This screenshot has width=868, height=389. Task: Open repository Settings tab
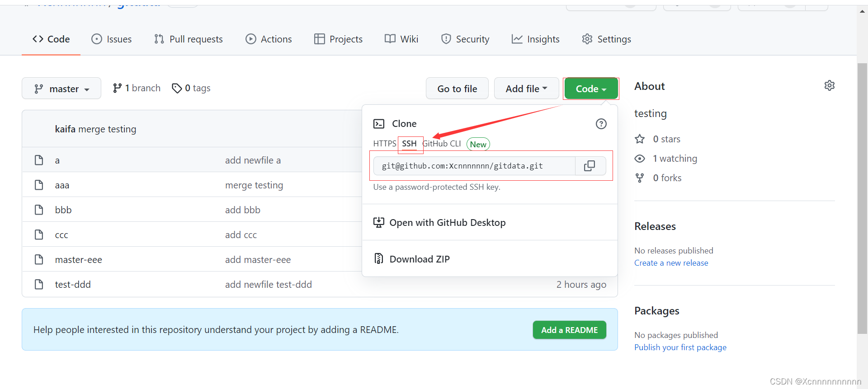606,39
